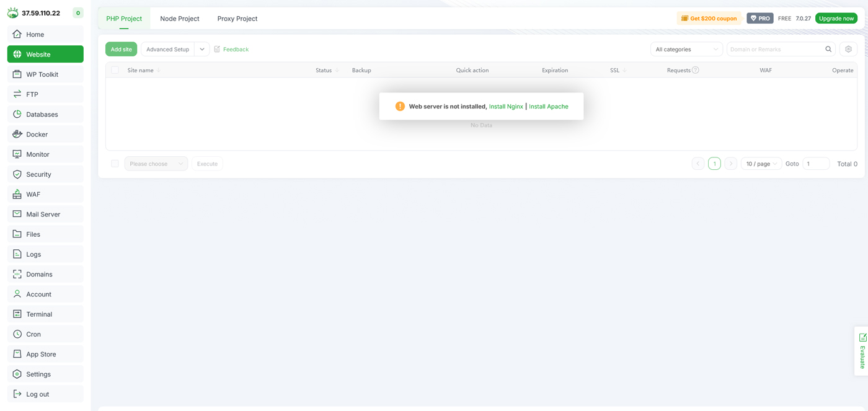This screenshot has width=868, height=411.
Task: Click the Mail Server envelope icon
Action: [x=17, y=214]
